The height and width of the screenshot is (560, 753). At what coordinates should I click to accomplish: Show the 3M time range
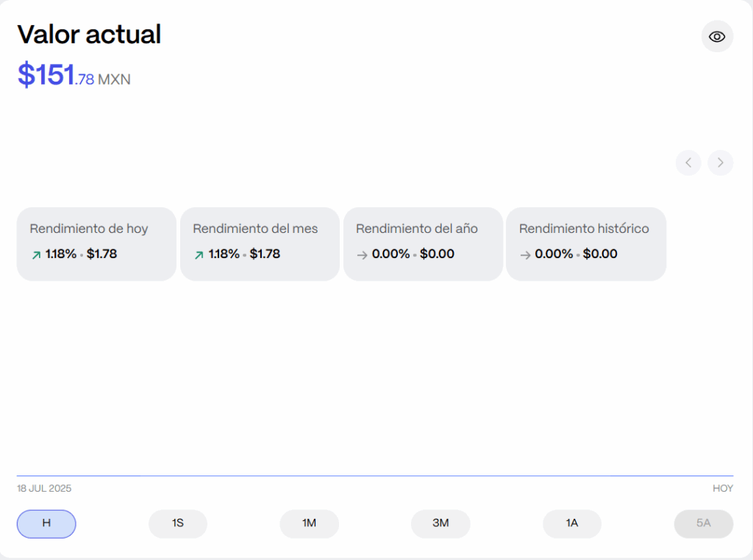point(440,524)
